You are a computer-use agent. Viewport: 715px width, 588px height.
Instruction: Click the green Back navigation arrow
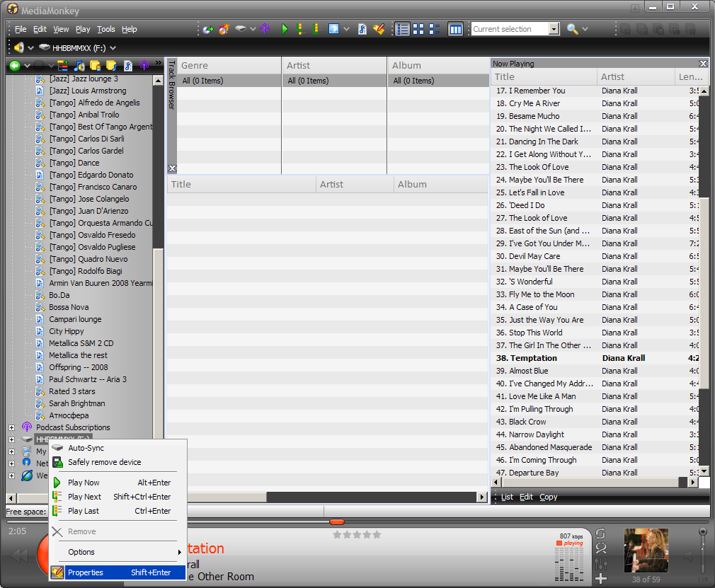coord(15,66)
